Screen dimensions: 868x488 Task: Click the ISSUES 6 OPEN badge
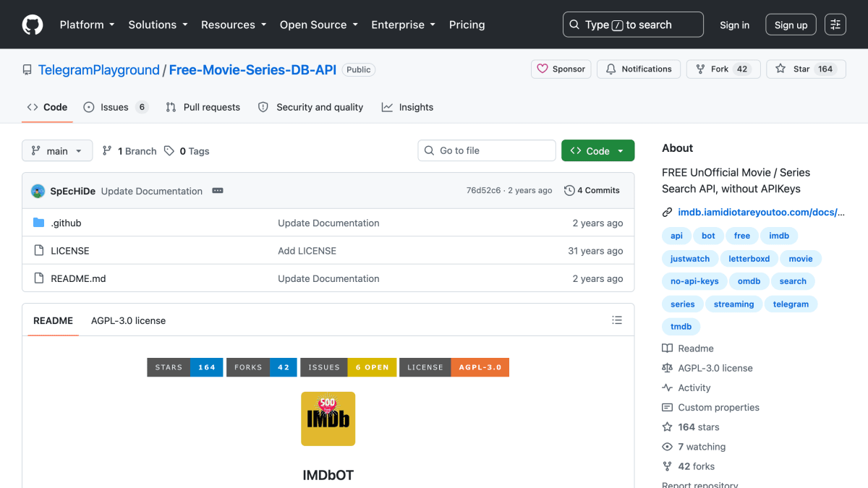pyautogui.click(x=348, y=367)
